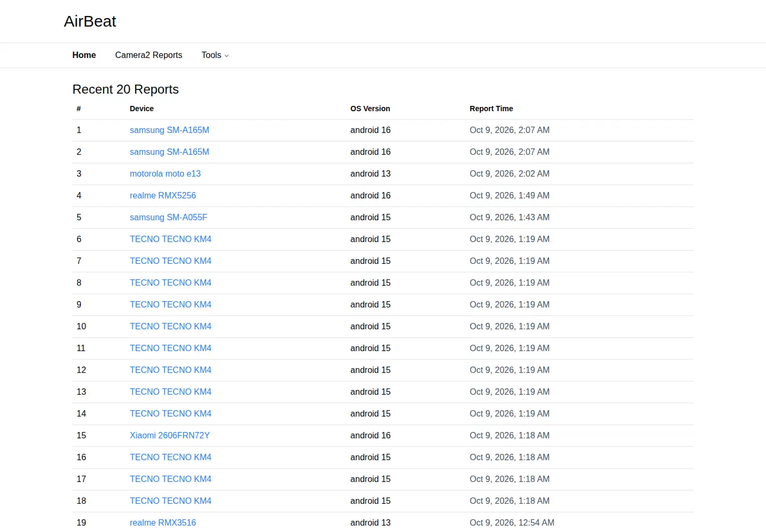The width and height of the screenshot is (766, 532).
Task: Open TECNO TECNO KM4 report in row 9
Action: click(171, 305)
